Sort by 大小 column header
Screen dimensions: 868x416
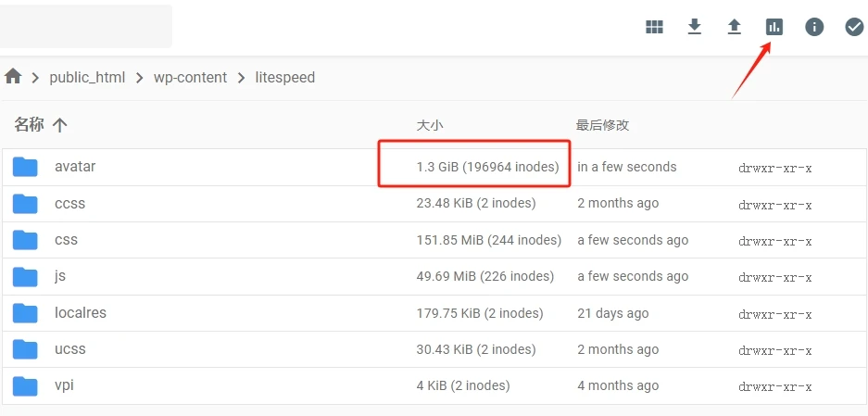click(x=429, y=125)
